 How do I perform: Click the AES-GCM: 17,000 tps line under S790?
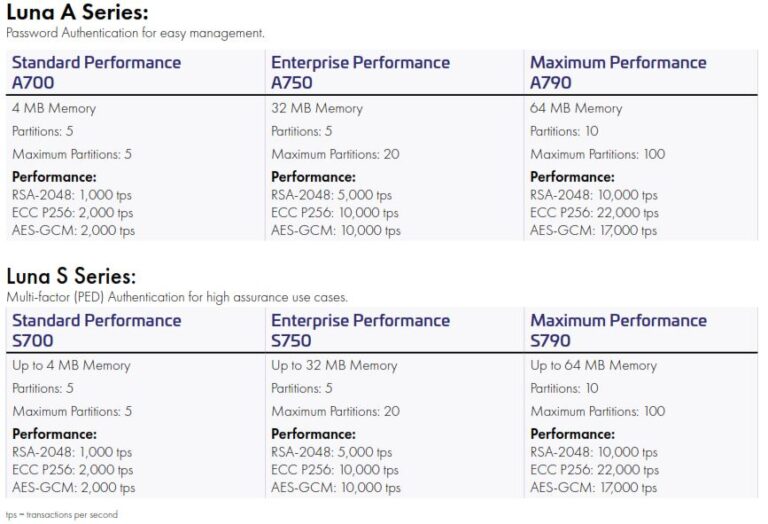coord(593,488)
